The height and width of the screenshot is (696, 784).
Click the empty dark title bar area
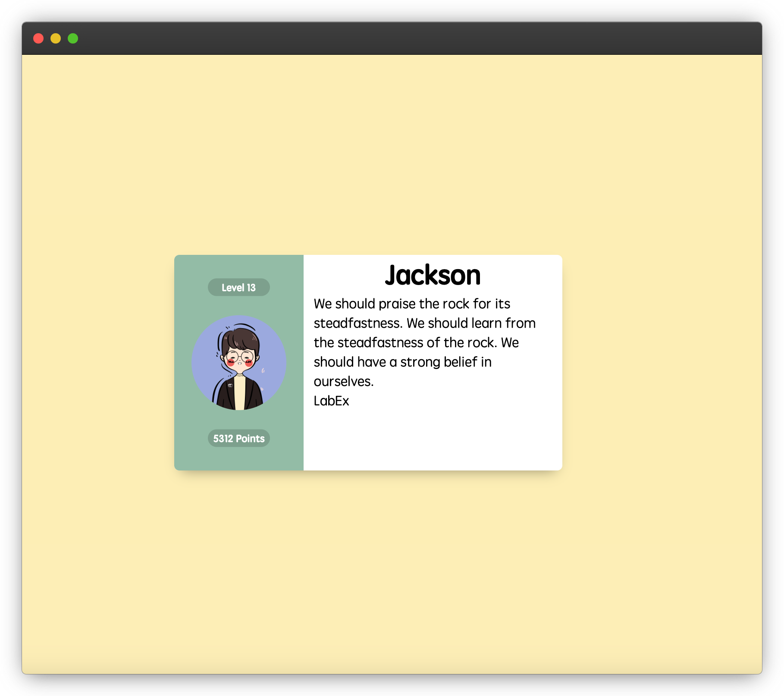[x=388, y=38]
